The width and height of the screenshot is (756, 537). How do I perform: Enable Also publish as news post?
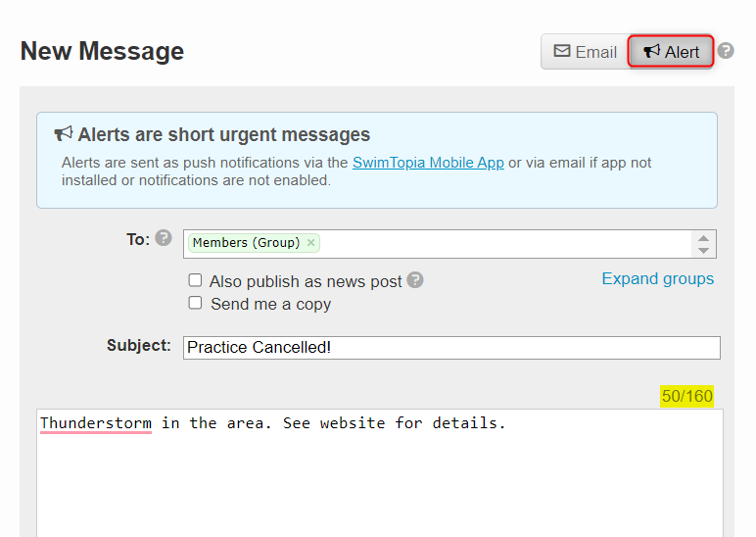195,280
